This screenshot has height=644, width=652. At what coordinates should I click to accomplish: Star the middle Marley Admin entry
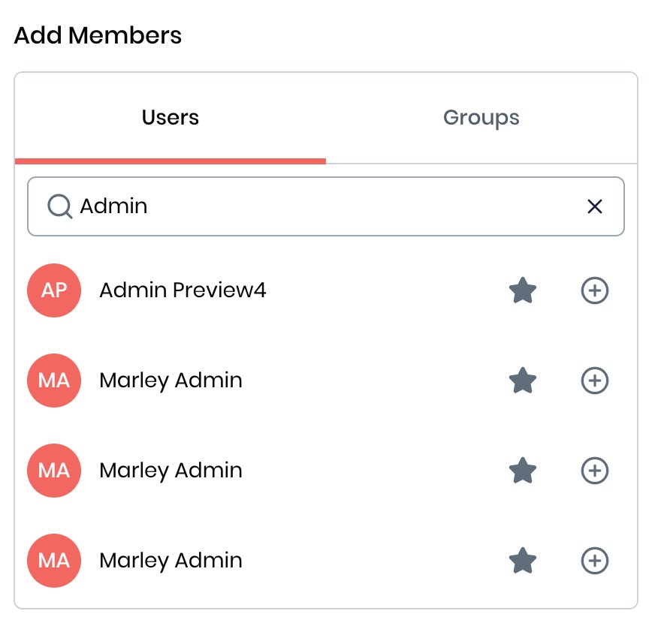coord(522,471)
